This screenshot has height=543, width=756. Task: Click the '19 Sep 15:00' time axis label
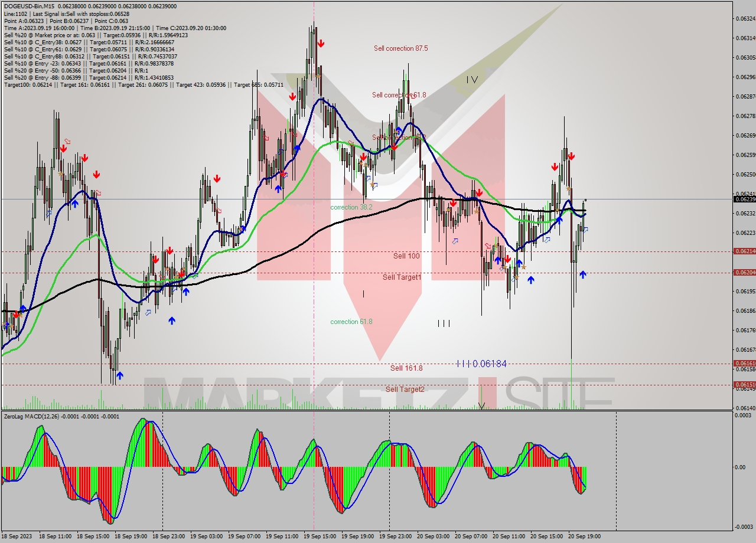(320, 537)
